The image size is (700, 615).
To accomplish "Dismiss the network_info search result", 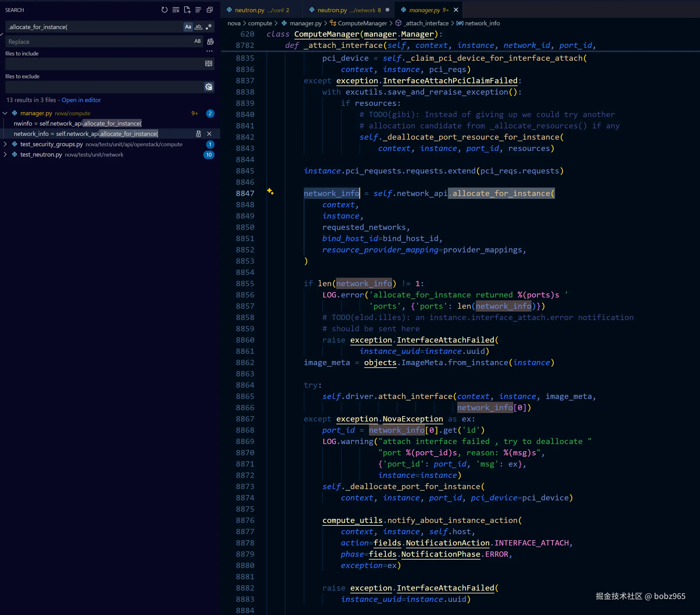I will pyautogui.click(x=209, y=134).
